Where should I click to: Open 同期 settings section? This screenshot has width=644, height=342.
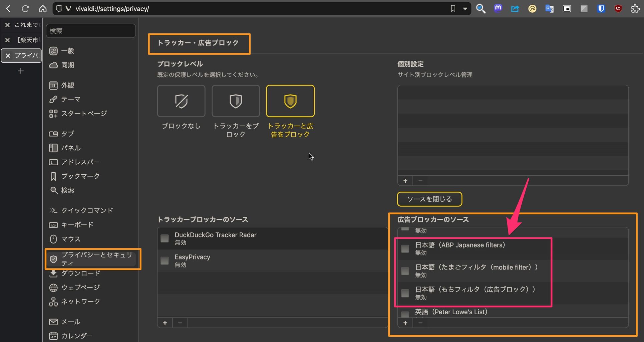[62, 65]
